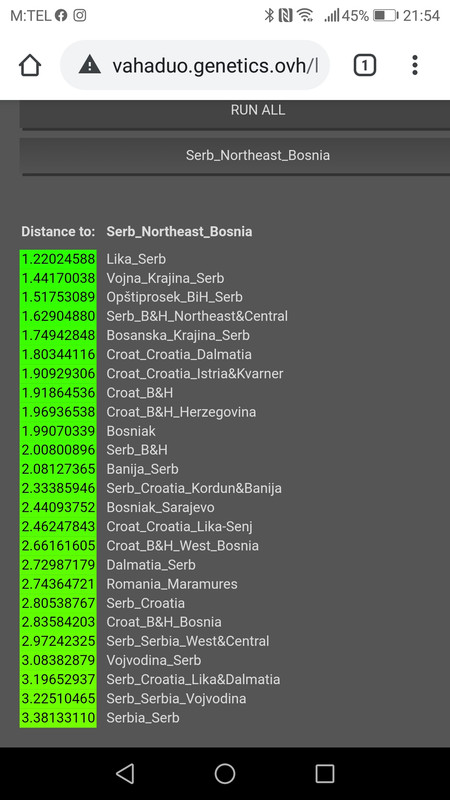Select the Serb_Serbia_West&Central label
Viewport: 450px width, 800px height.
[188, 641]
